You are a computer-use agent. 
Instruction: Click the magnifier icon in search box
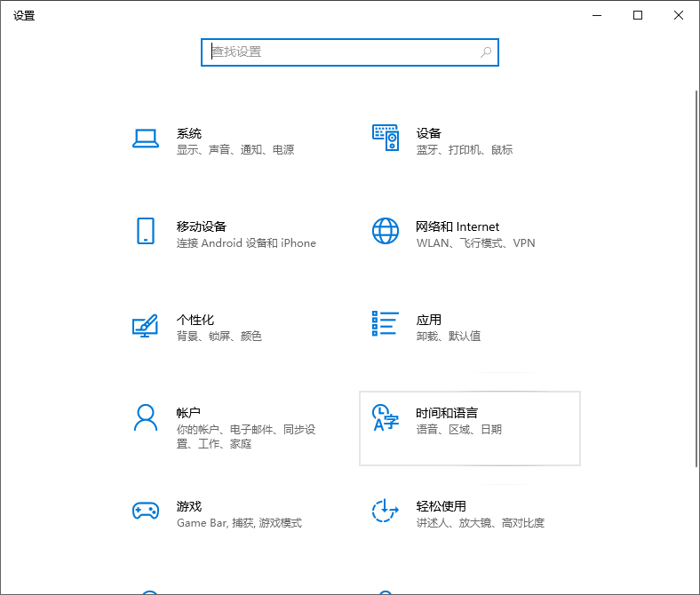486,52
